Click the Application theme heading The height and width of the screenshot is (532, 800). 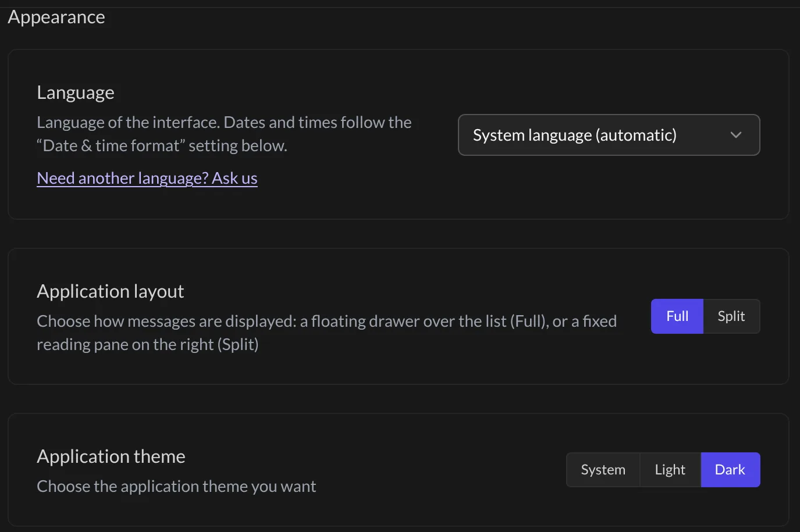[x=111, y=456]
